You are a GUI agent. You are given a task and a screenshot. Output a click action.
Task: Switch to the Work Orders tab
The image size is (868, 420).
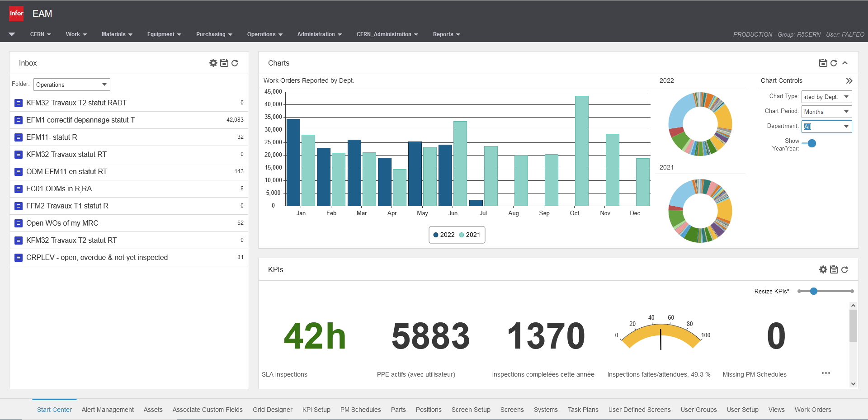(812, 410)
